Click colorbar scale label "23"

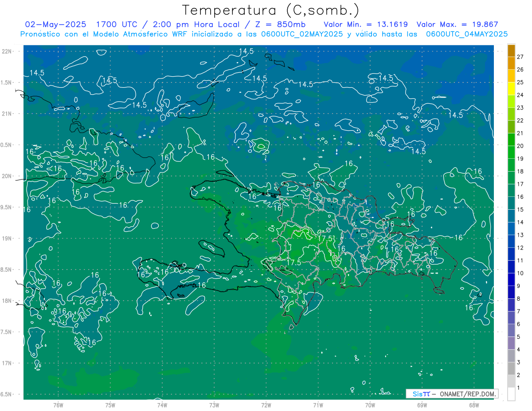click(x=520, y=108)
